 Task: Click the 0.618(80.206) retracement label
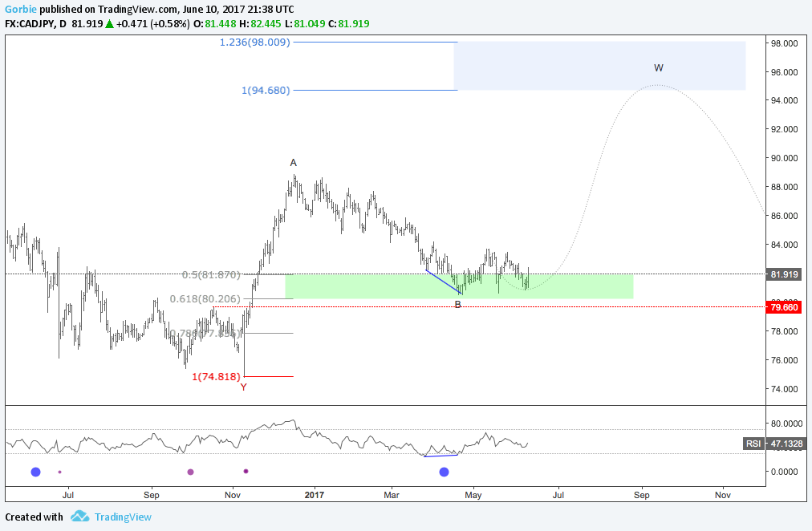[205, 299]
